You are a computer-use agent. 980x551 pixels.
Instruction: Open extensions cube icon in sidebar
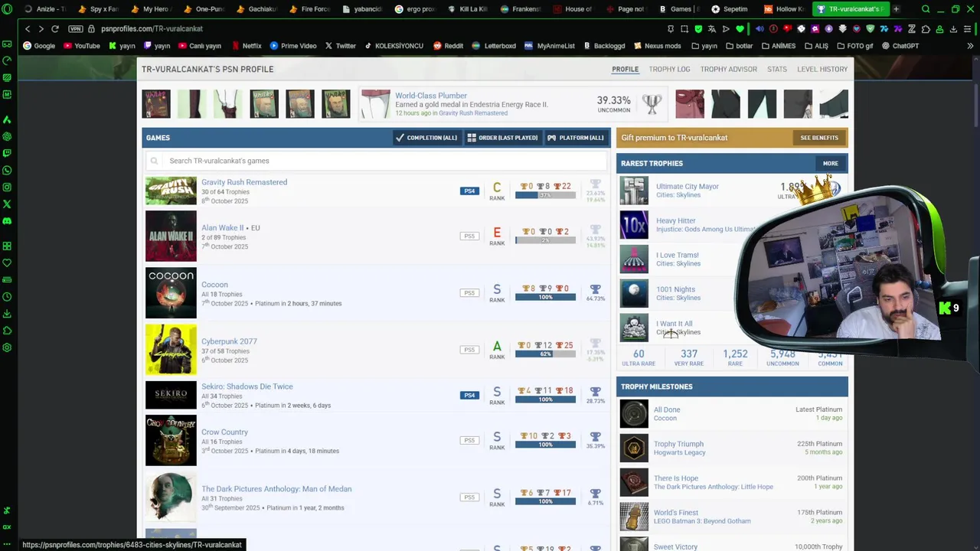pos(7,330)
